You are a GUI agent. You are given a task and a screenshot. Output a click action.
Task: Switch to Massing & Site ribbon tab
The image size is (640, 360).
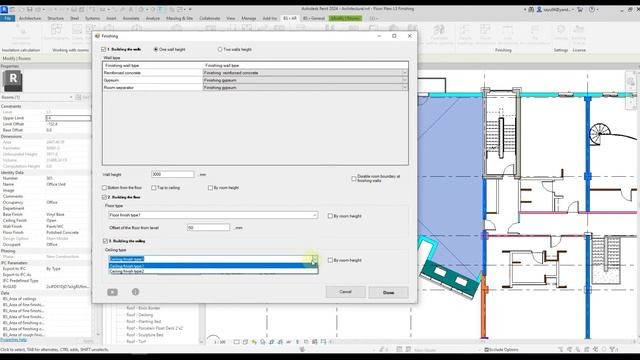point(179,18)
